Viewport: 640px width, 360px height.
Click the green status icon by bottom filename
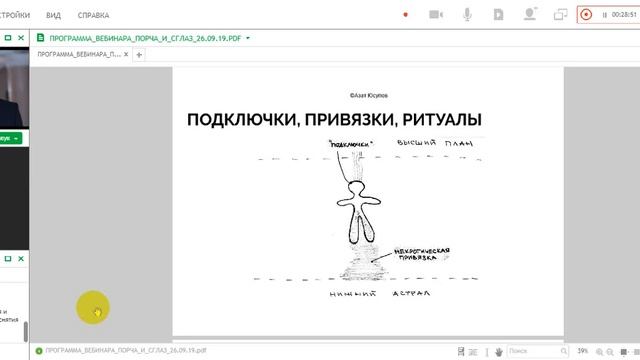(39, 351)
